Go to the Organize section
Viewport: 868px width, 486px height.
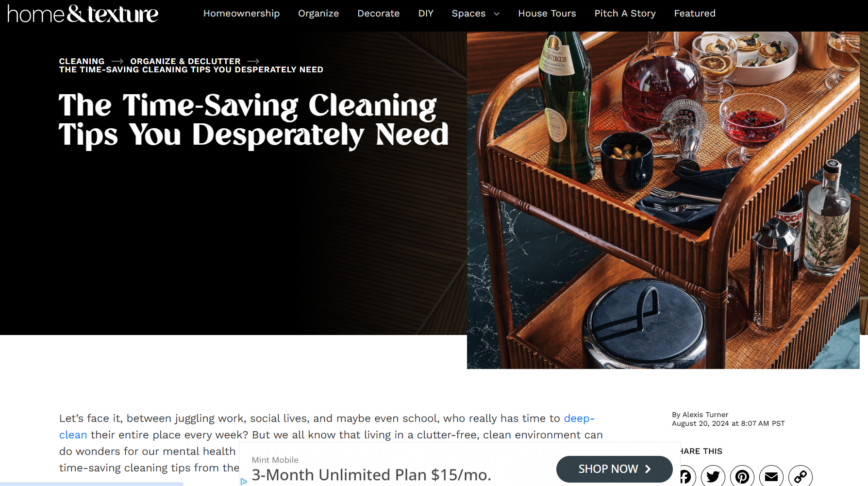click(x=318, y=14)
